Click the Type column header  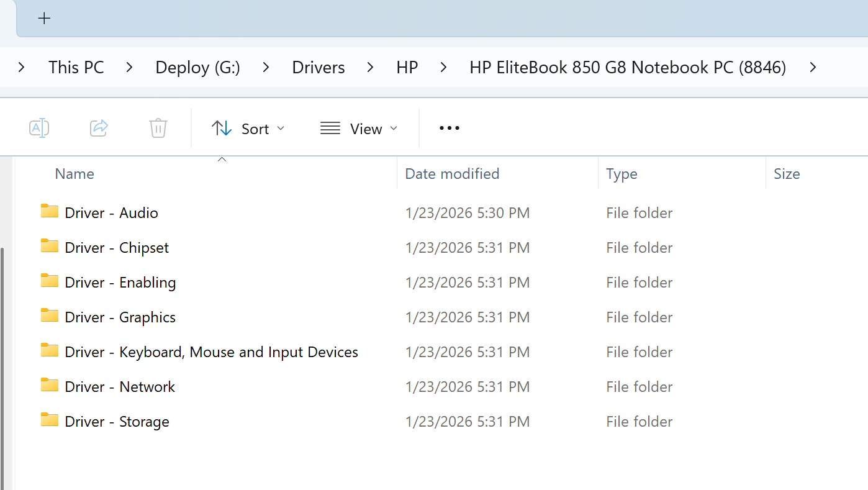tap(622, 174)
